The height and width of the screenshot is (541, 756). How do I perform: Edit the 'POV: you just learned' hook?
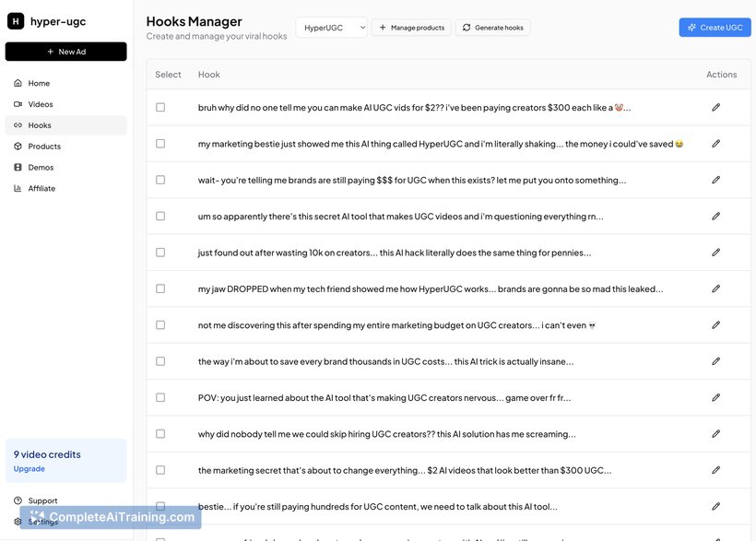tap(716, 397)
